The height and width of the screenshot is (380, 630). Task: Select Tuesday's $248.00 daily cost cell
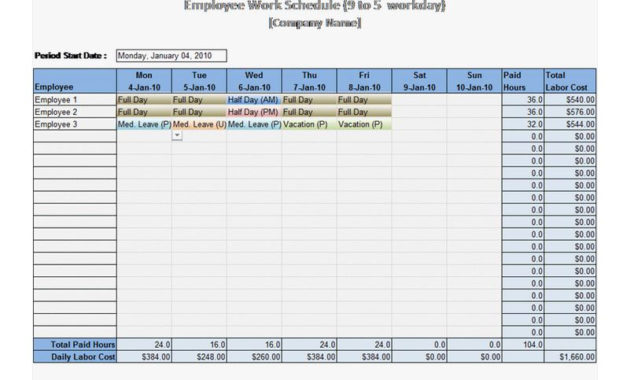pyautogui.click(x=199, y=357)
